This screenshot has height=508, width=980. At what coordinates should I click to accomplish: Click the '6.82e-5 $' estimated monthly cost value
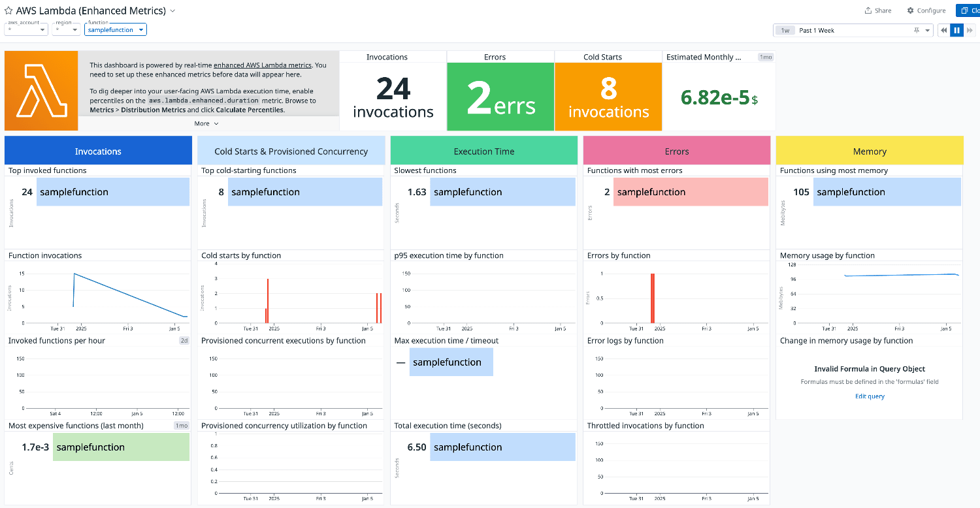click(x=719, y=97)
